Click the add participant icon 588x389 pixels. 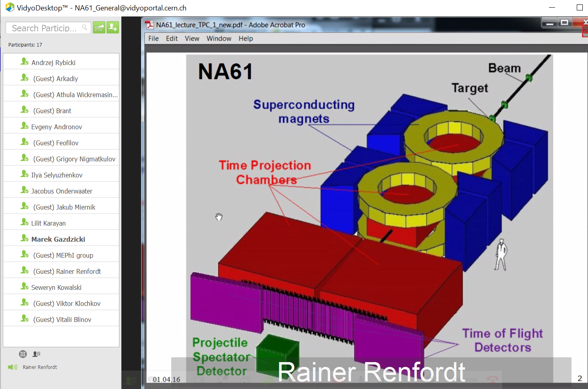point(113,28)
